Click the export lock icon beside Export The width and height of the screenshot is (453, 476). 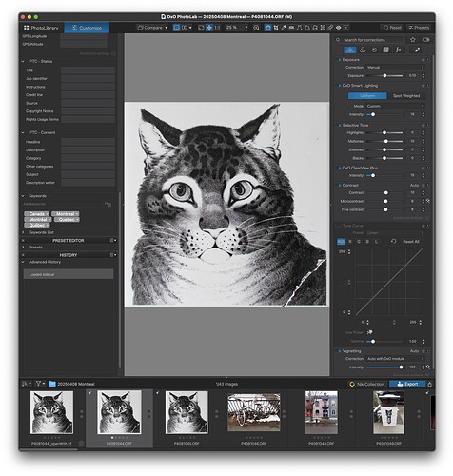(429, 384)
